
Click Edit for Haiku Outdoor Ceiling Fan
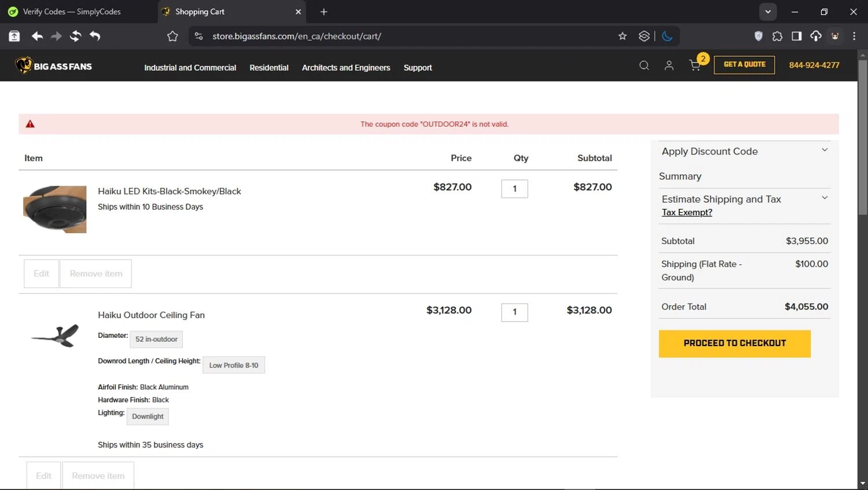tap(43, 476)
